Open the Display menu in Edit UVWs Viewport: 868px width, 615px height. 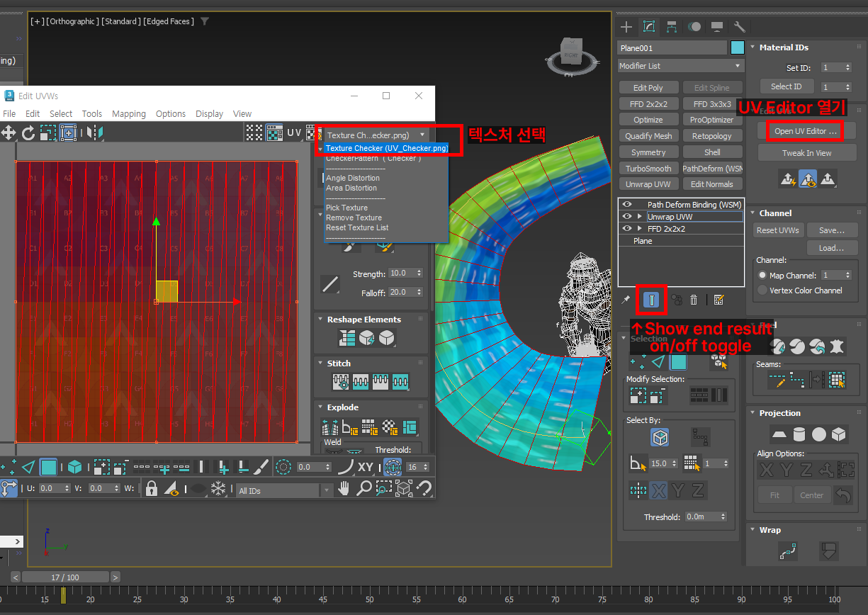(x=209, y=113)
